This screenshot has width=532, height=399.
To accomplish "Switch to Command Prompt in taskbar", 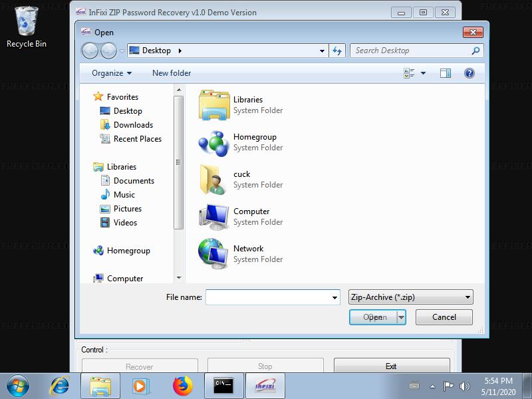I will point(224,386).
